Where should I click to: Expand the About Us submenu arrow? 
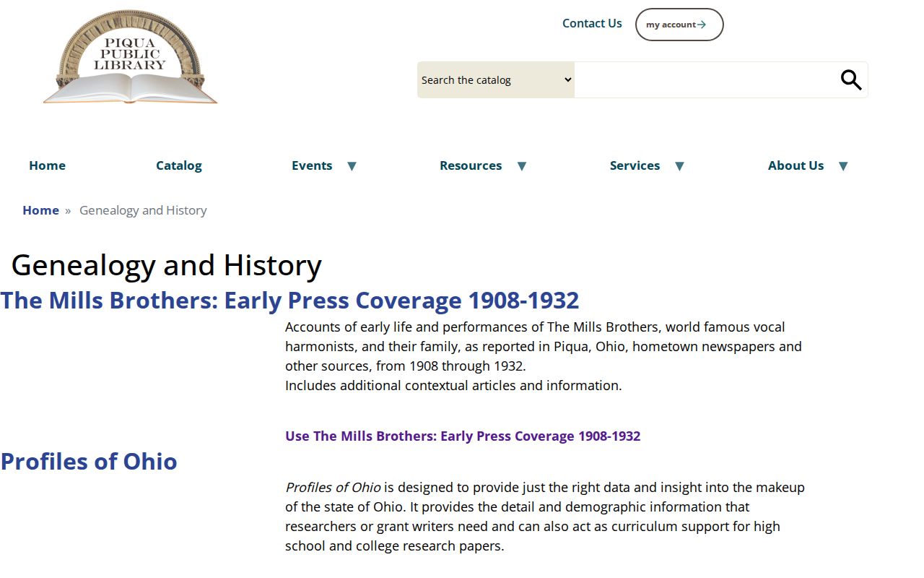pyautogui.click(x=842, y=166)
